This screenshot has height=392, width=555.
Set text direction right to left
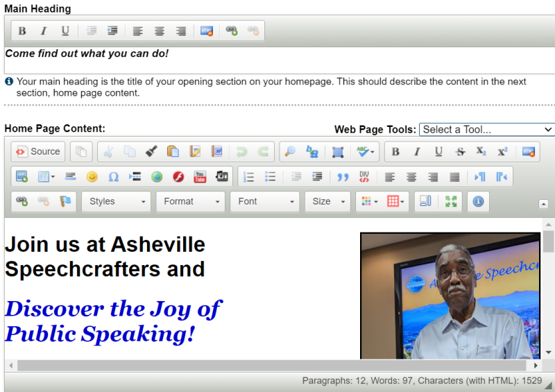[502, 176]
